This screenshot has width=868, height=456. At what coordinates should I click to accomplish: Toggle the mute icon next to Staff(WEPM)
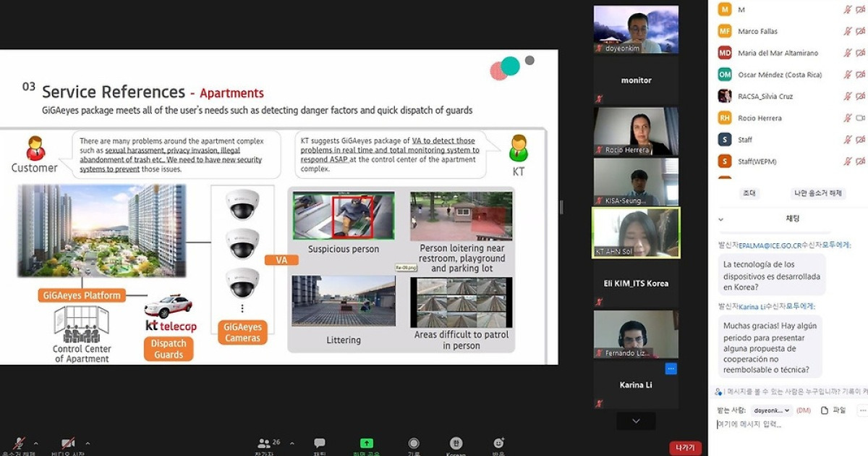coord(848,161)
